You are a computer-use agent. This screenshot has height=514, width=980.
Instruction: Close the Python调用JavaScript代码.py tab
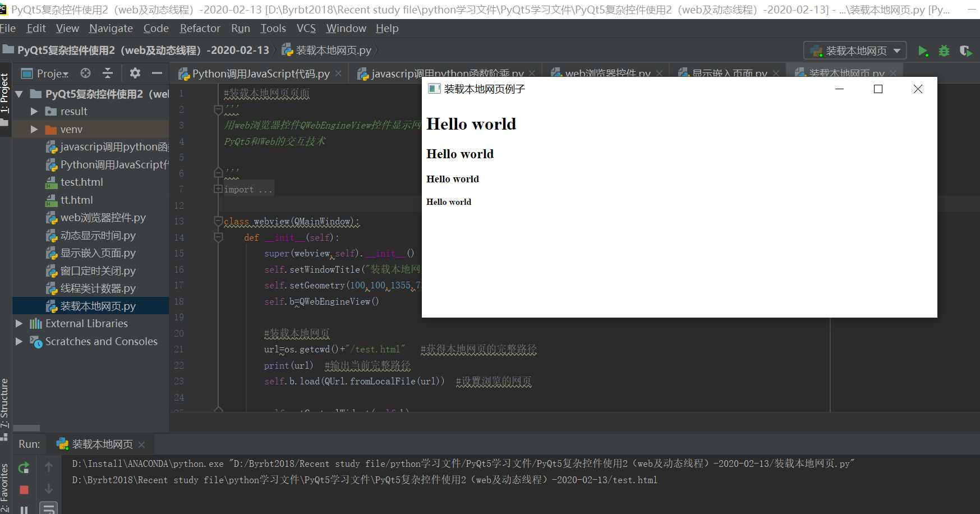coord(339,74)
